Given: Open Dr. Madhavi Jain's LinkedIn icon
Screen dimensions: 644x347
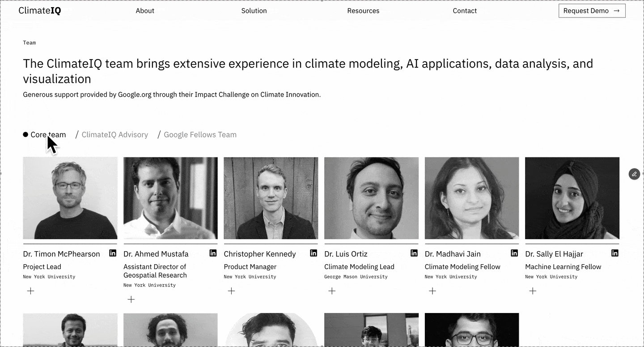Looking at the screenshot, I should (x=514, y=253).
